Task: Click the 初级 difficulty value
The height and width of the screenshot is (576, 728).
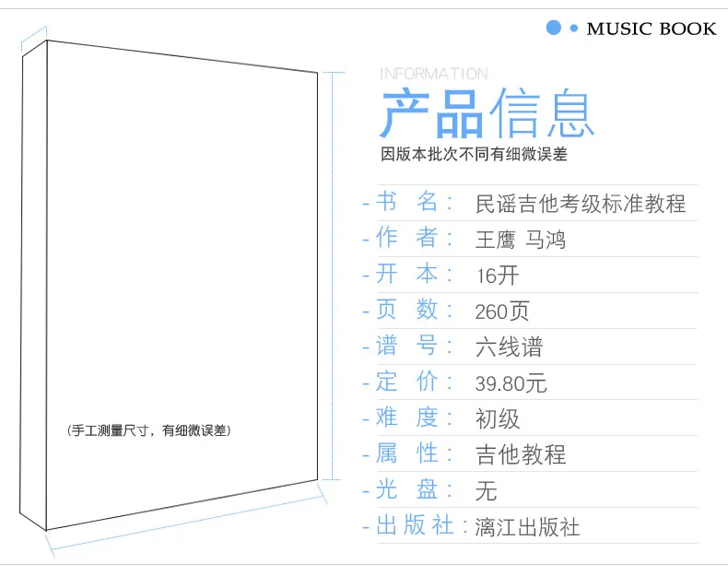Action: (498, 419)
